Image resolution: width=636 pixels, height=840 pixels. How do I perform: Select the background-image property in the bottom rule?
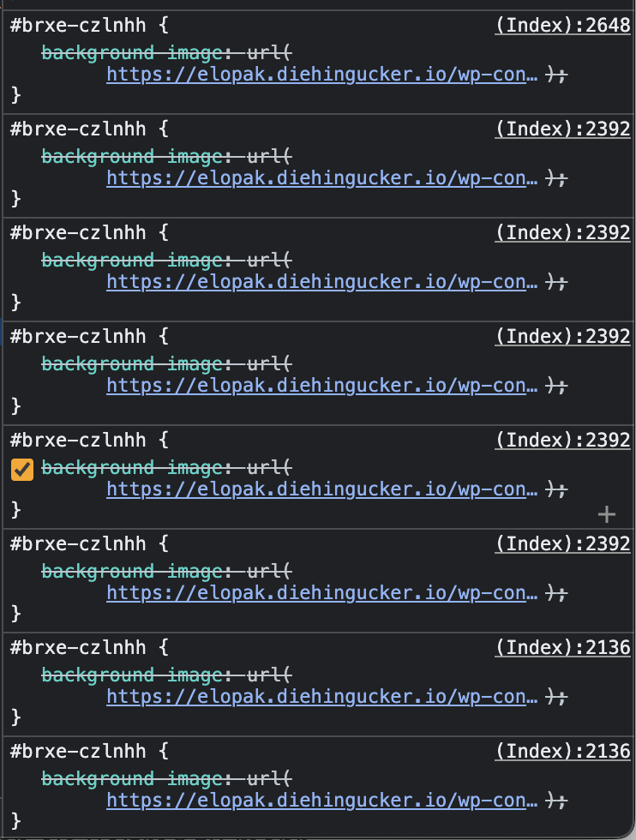[132, 779]
